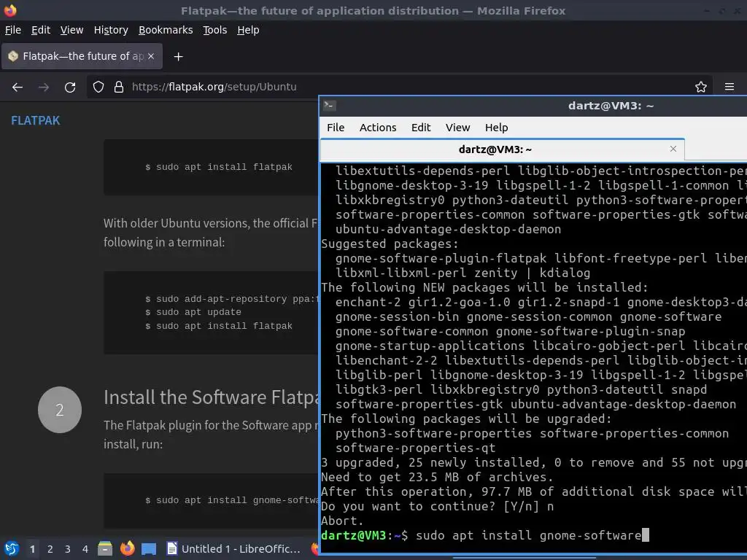Bookmark this page with the star icon
The width and height of the screenshot is (747, 560).
point(701,87)
